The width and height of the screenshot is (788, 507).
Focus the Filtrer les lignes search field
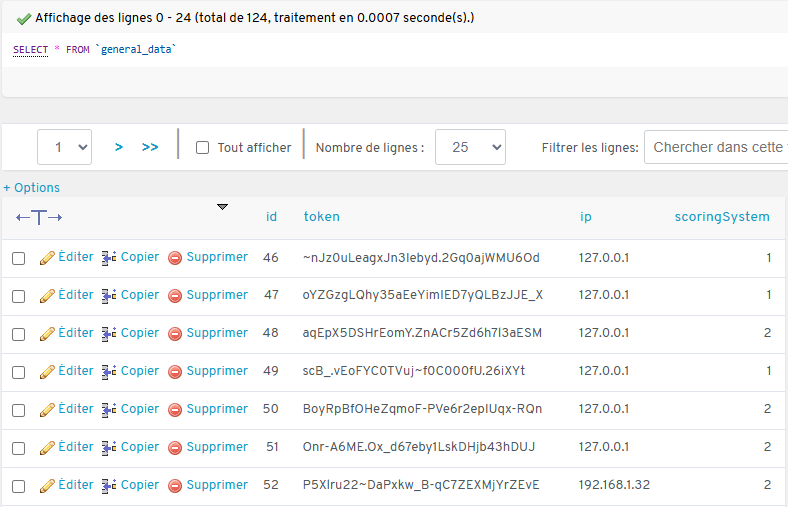pos(716,147)
